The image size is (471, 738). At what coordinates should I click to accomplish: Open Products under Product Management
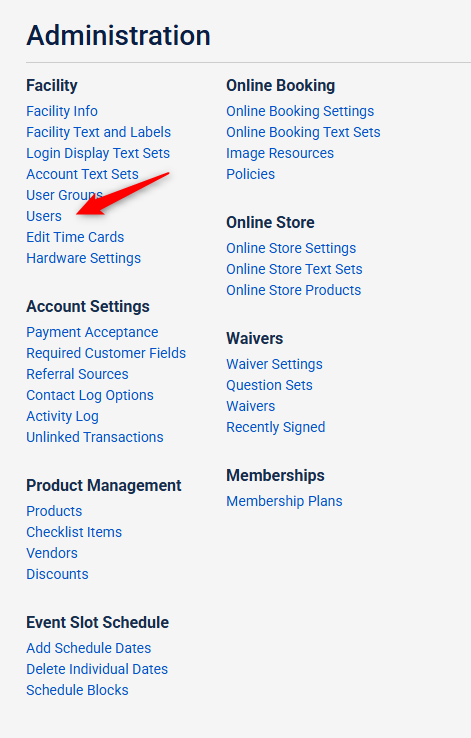coord(54,511)
